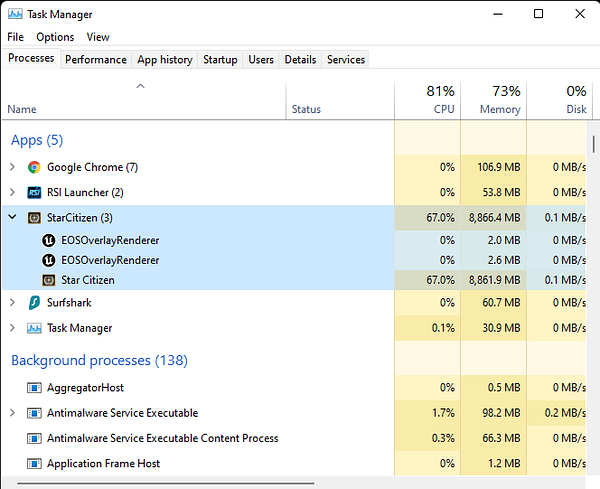Viewport: 600px width, 489px height.
Task: Click the horizontal scrollbar at bottom
Action: click(166, 483)
